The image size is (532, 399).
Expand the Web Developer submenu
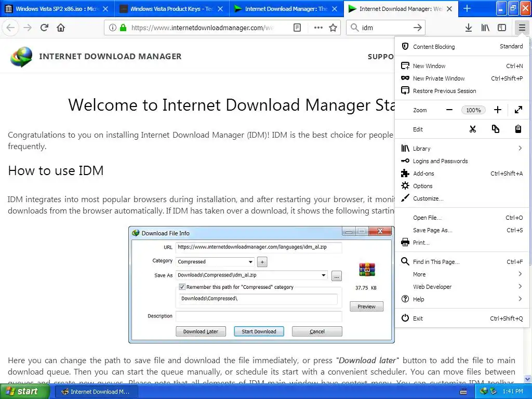[x=462, y=287]
